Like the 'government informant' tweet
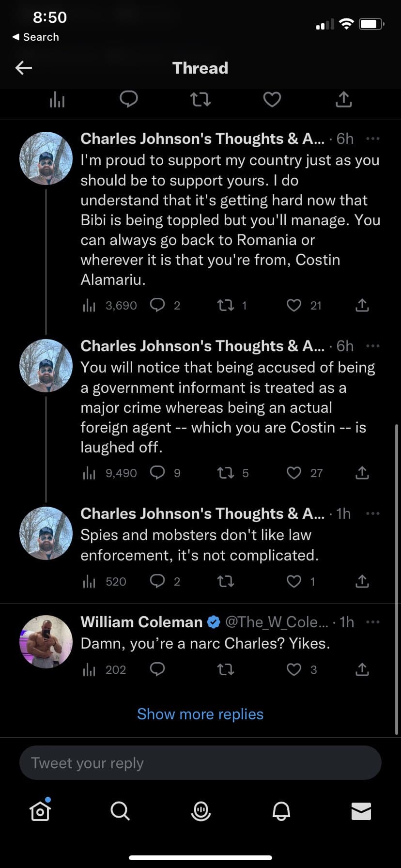401x868 pixels. pyautogui.click(x=294, y=473)
